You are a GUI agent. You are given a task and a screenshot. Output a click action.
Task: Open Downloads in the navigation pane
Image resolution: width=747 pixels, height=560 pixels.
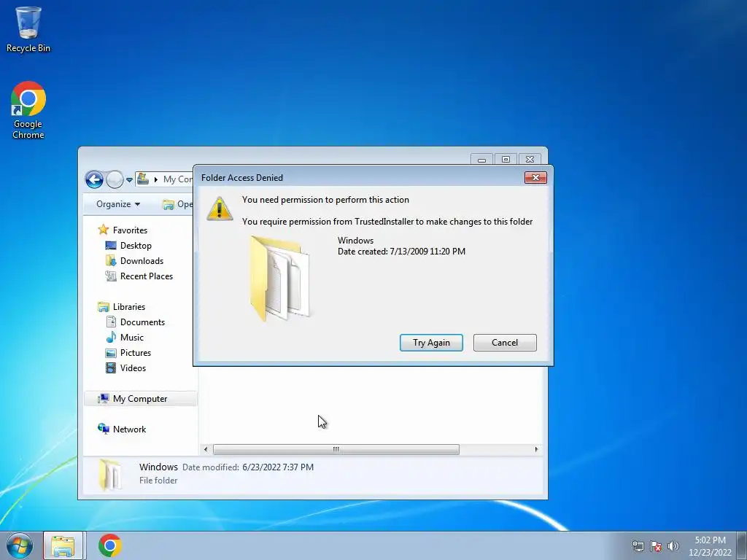tap(142, 260)
